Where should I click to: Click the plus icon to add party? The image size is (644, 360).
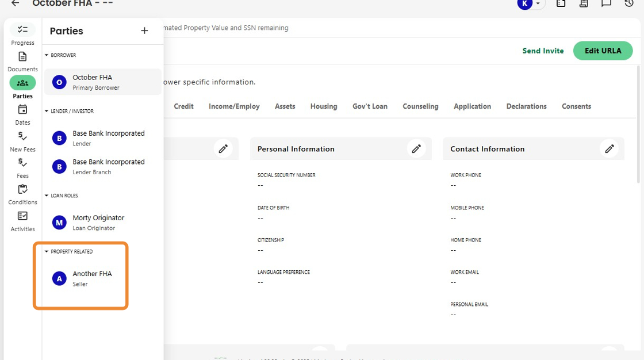pos(144,31)
